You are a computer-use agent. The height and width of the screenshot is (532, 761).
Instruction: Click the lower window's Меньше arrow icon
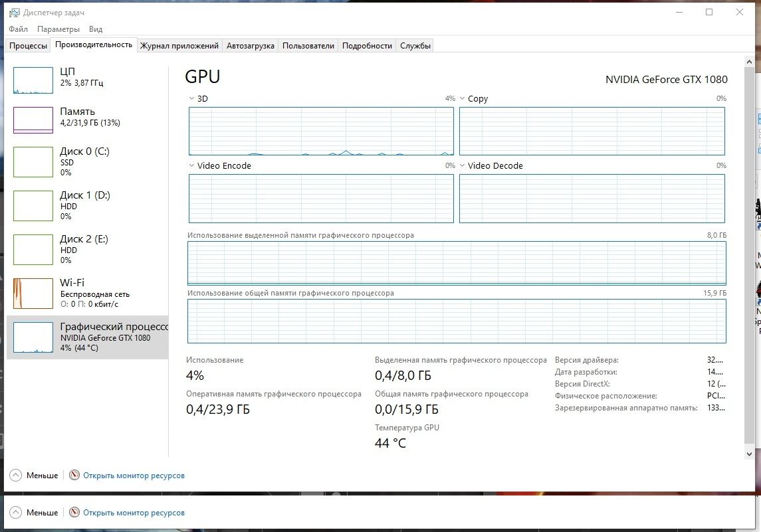pyautogui.click(x=16, y=513)
